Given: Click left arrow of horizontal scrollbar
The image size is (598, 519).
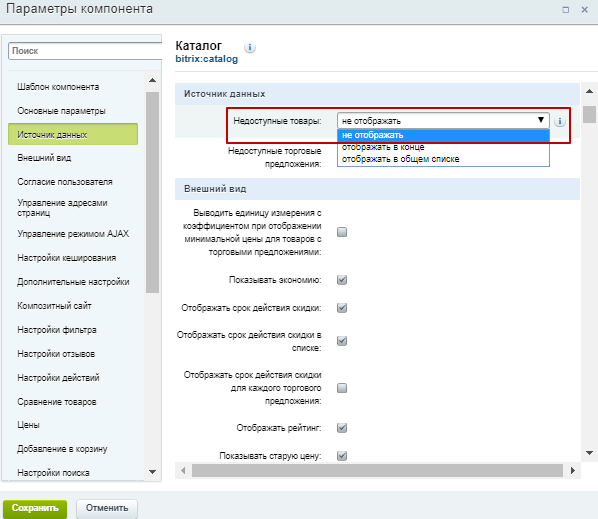Looking at the screenshot, I should click(183, 471).
